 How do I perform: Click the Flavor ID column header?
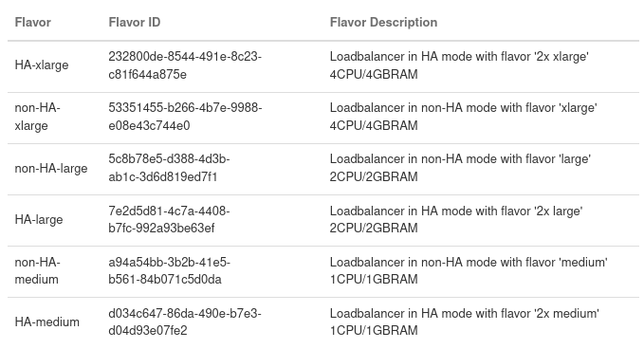coord(135,22)
